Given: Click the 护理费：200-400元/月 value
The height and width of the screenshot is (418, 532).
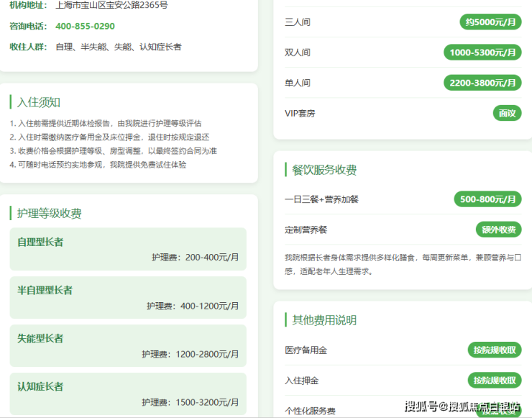Looking at the screenshot, I should (x=195, y=258).
